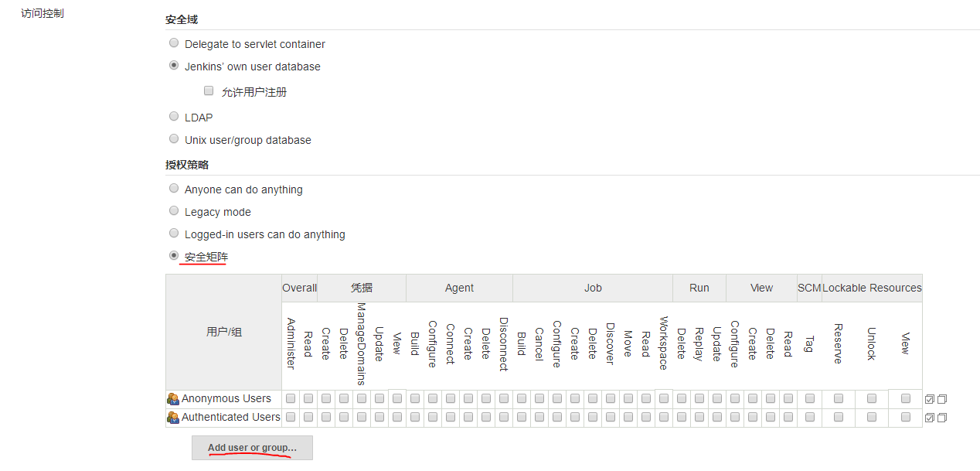
Task: Enable the 允许用户注册 checkbox
Action: (x=209, y=90)
